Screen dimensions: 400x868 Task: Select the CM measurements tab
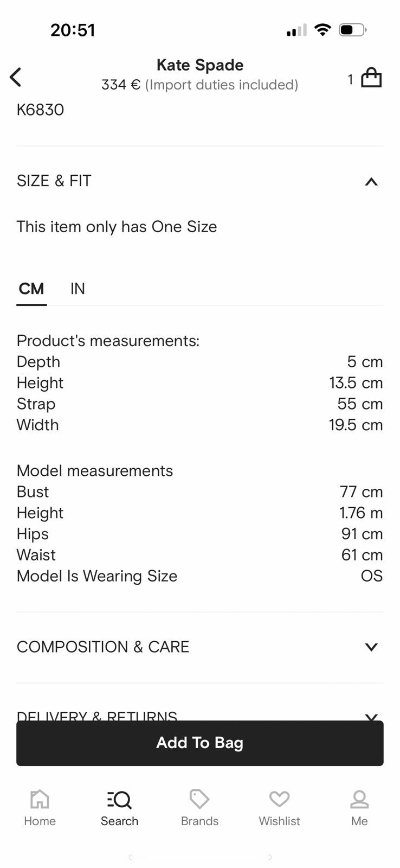(31, 289)
